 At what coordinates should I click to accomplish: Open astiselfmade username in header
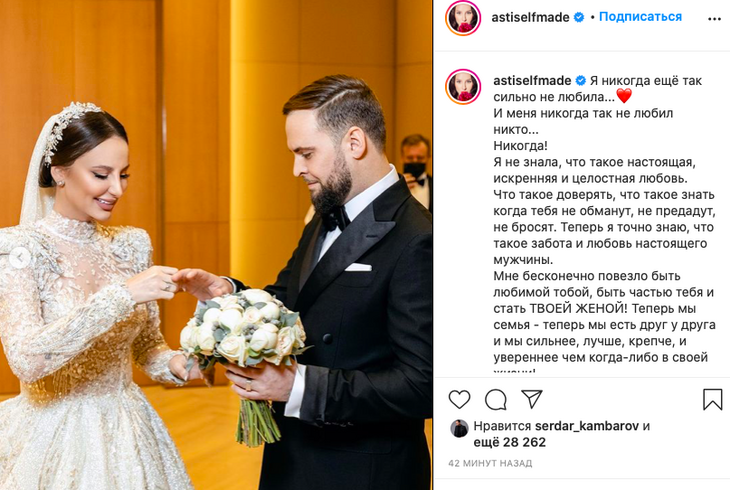pyautogui.click(x=530, y=18)
